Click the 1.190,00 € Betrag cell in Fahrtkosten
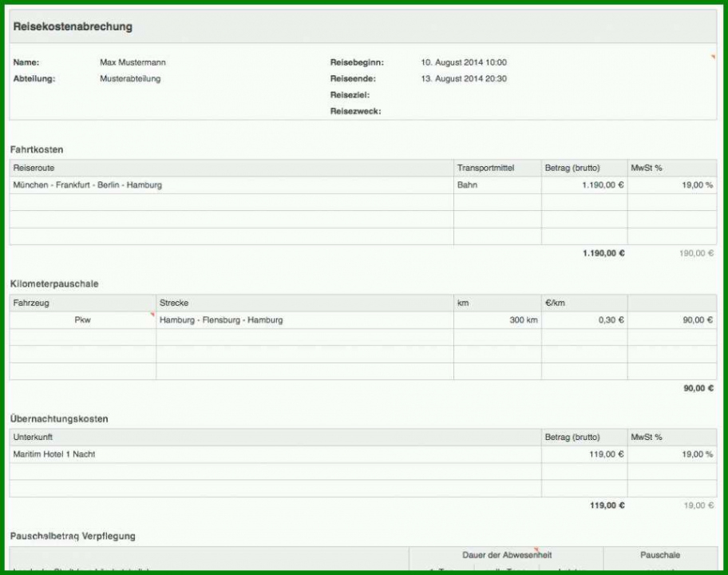 584,184
